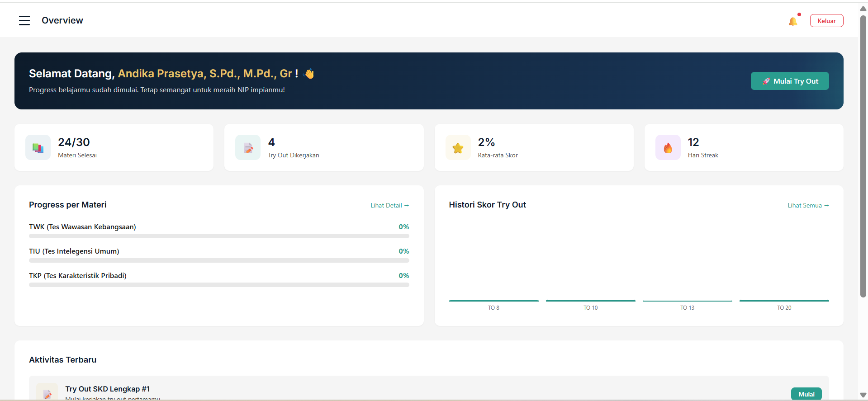Click the page vertical scrollbar thumb
This screenshot has width=868, height=401.
coord(863,156)
